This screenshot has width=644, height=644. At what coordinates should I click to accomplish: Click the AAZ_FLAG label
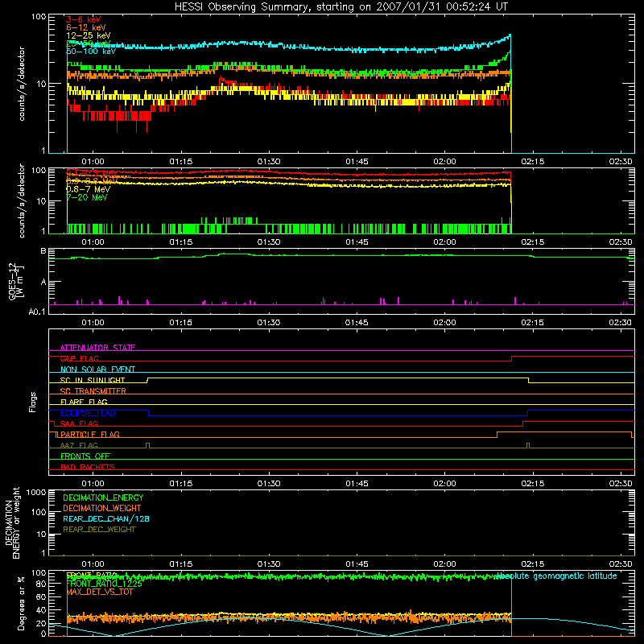pyautogui.click(x=79, y=445)
